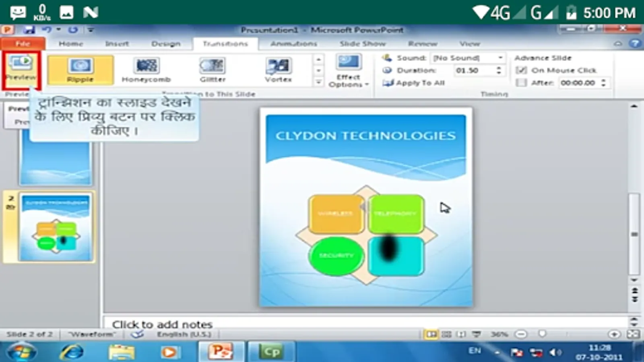Viewport: 644px width, 362px height.
Task: Show next row of transitions gallery
Action: coord(318,71)
